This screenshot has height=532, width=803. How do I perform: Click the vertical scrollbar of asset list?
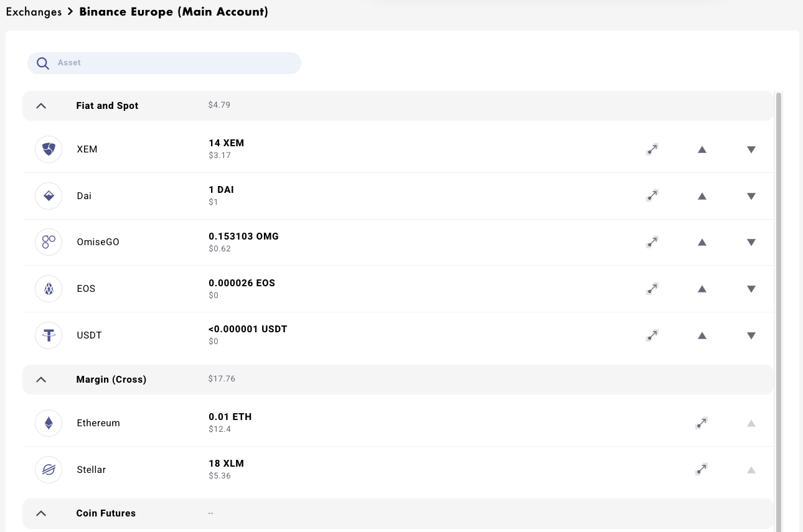point(778,311)
